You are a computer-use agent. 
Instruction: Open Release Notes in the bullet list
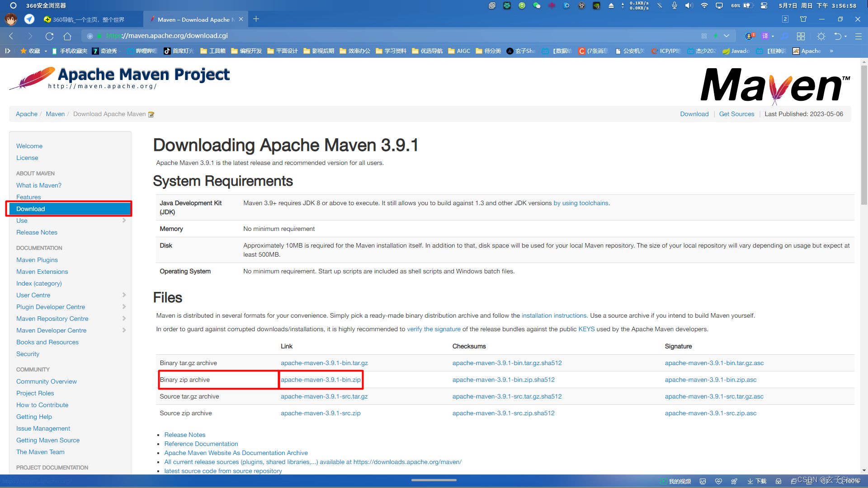tap(184, 435)
